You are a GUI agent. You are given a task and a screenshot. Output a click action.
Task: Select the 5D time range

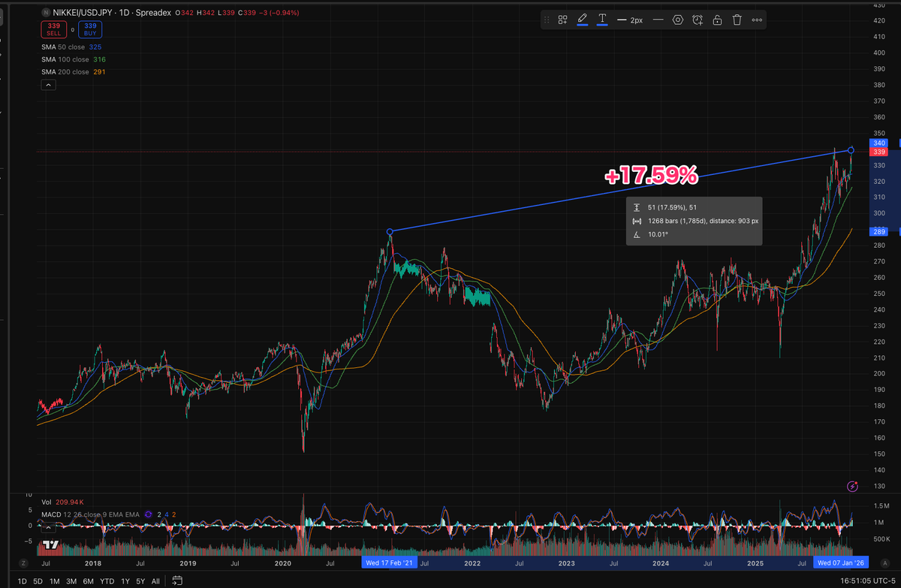click(38, 581)
